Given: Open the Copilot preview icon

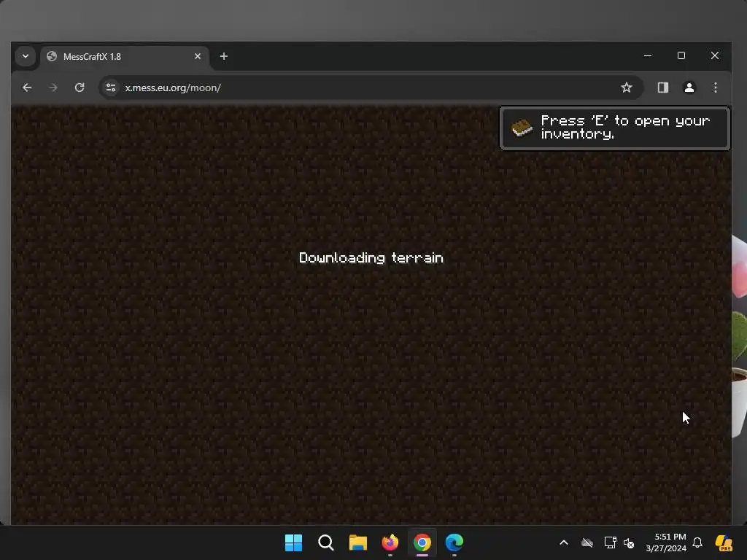Looking at the screenshot, I should [x=724, y=542].
